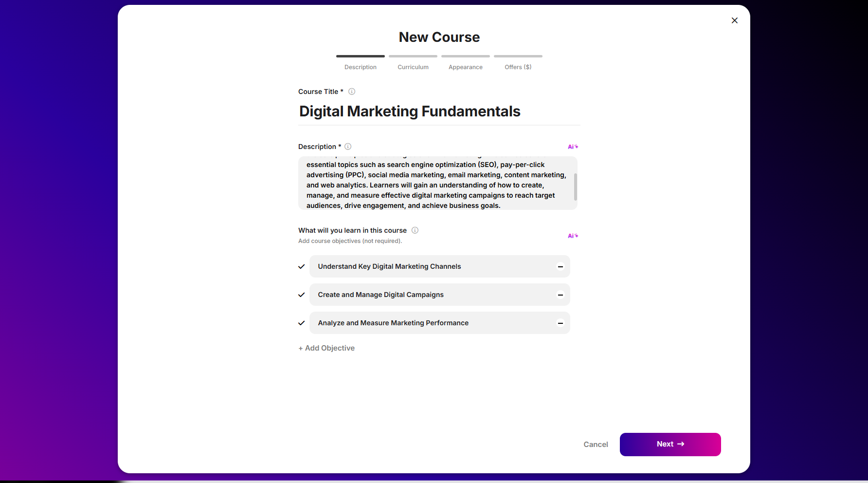Click checkmark beside Create and Manage Digital Campaigns
The image size is (868, 483).
pyautogui.click(x=302, y=295)
